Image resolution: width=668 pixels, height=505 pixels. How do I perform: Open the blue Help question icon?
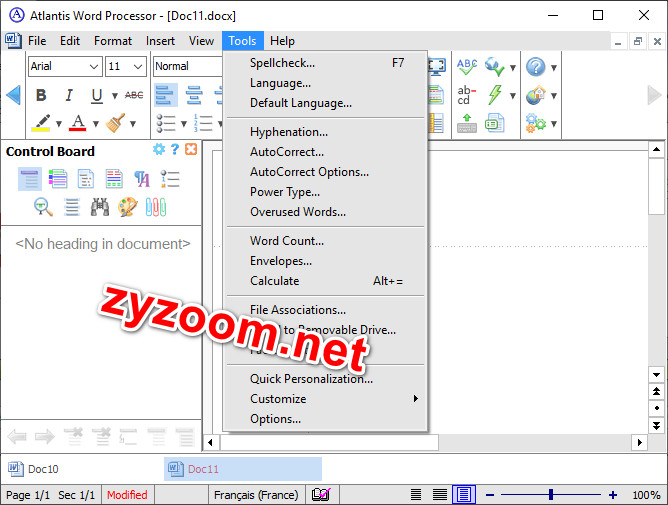pyautogui.click(x=536, y=67)
